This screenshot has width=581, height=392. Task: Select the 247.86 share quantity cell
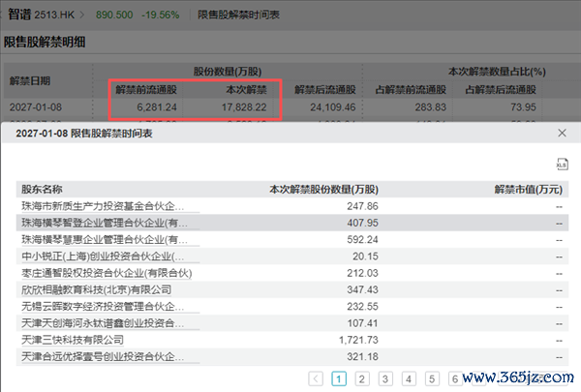coord(362,206)
